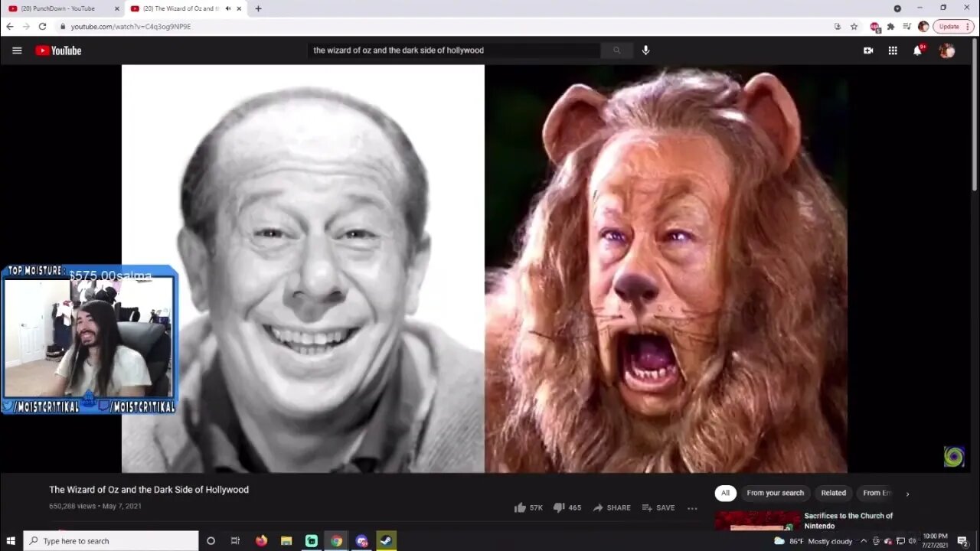Select the All filter chip
Image resolution: width=980 pixels, height=551 pixels.
(725, 493)
